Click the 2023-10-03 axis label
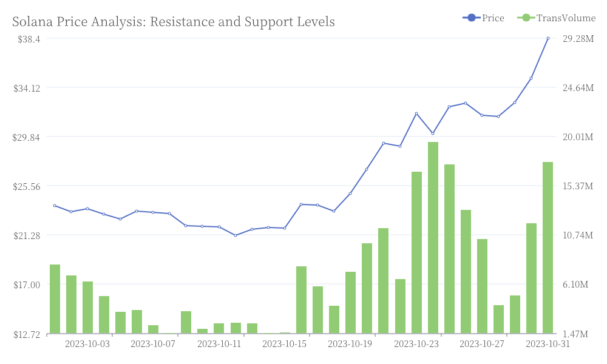The width and height of the screenshot is (607, 364). 87,344
